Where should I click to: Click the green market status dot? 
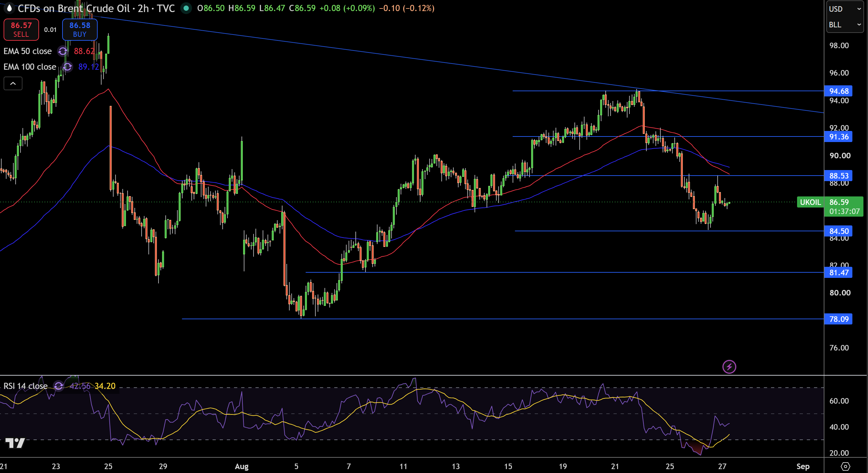point(186,8)
